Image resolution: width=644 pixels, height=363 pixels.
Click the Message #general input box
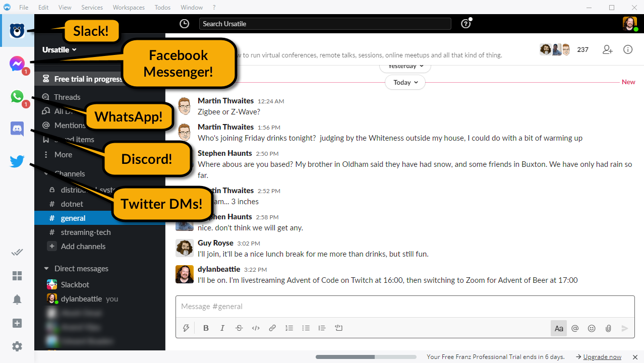405,307
